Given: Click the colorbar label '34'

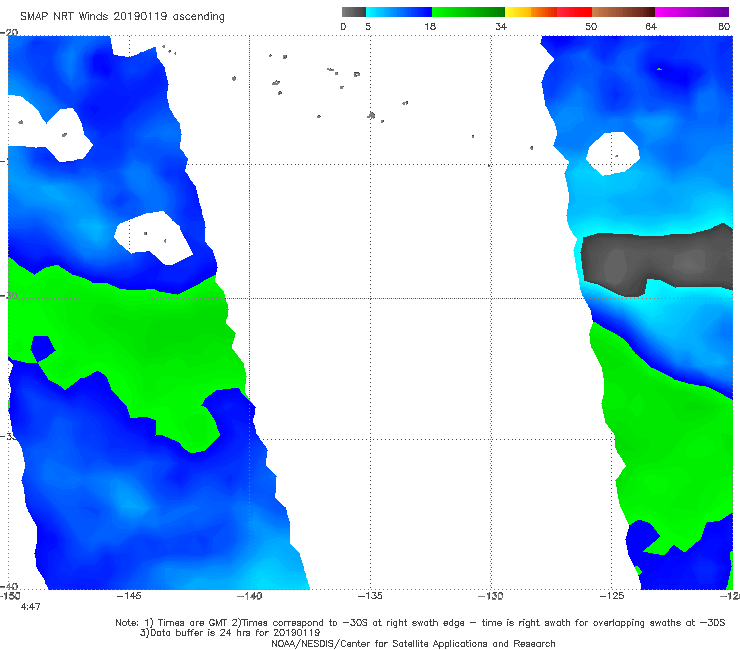Looking at the screenshot, I should coord(501,27).
